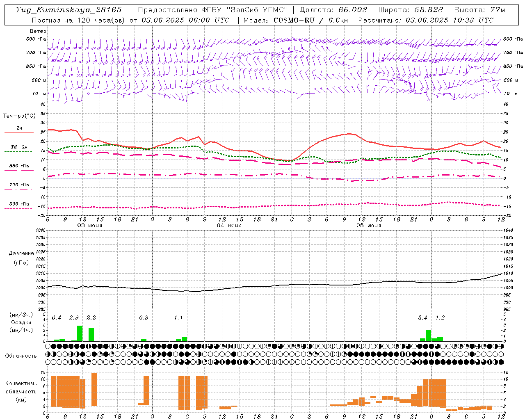Click the (гПа) pressure unit label

pyautogui.click(x=21, y=263)
